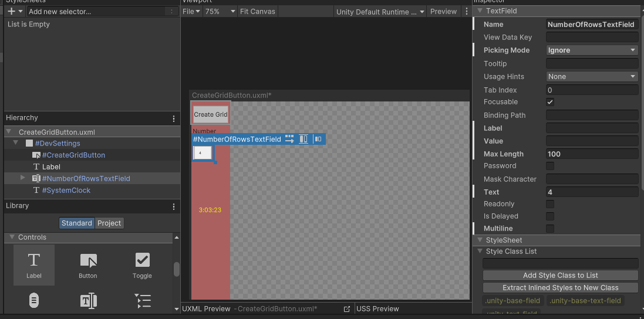
Task: Click the .unity-base-text-field style class pill
Action: [586, 301]
